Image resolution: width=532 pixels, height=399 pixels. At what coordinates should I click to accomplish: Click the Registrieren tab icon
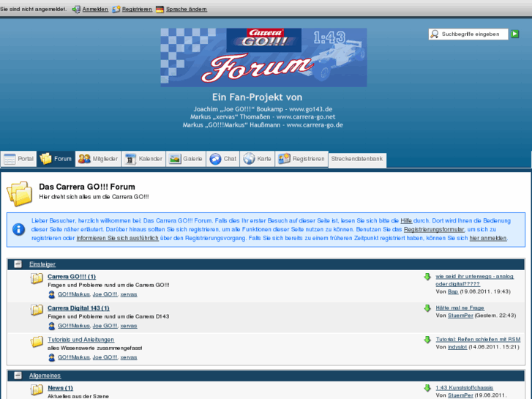coord(285,159)
